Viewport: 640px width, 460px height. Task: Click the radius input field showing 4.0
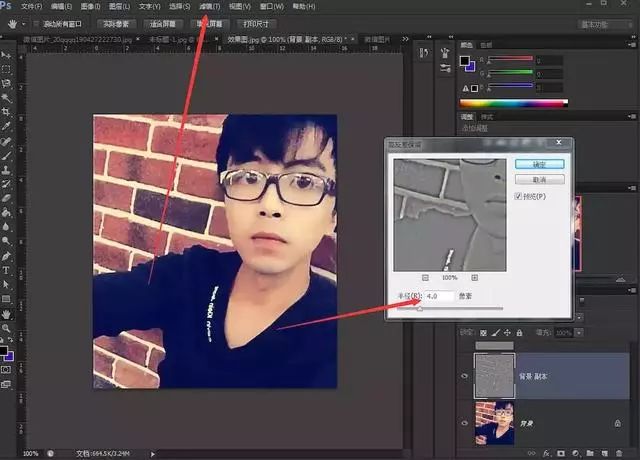click(x=440, y=297)
